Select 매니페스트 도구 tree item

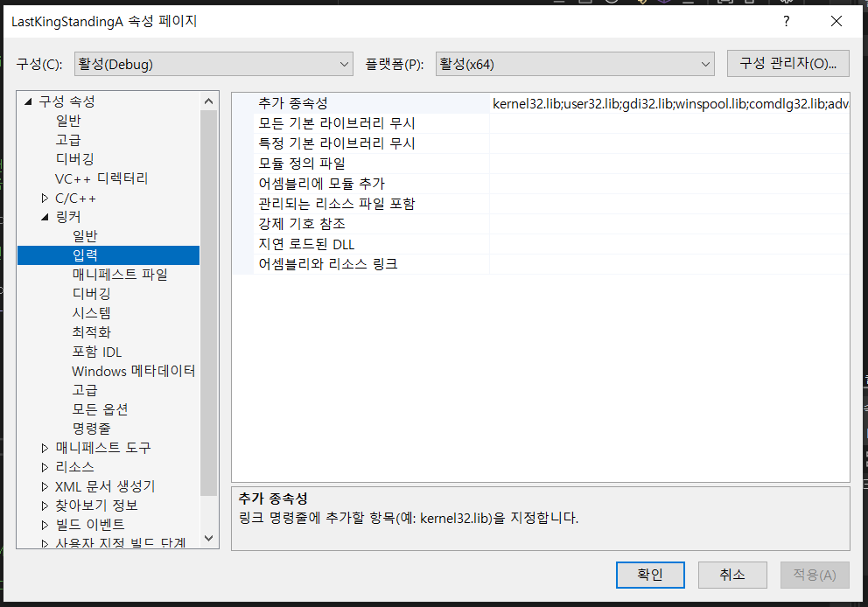[x=103, y=448]
